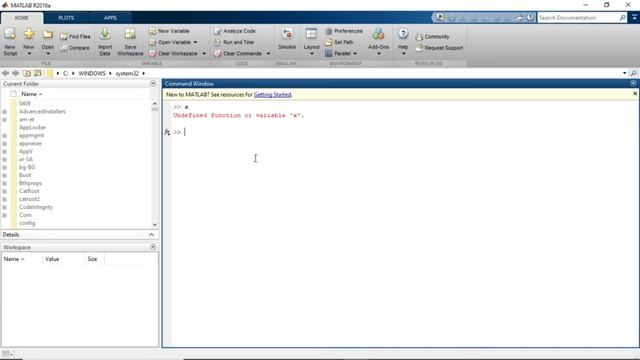Open the Getting Started link
640x360 pixels.
(x=273, y=95)
